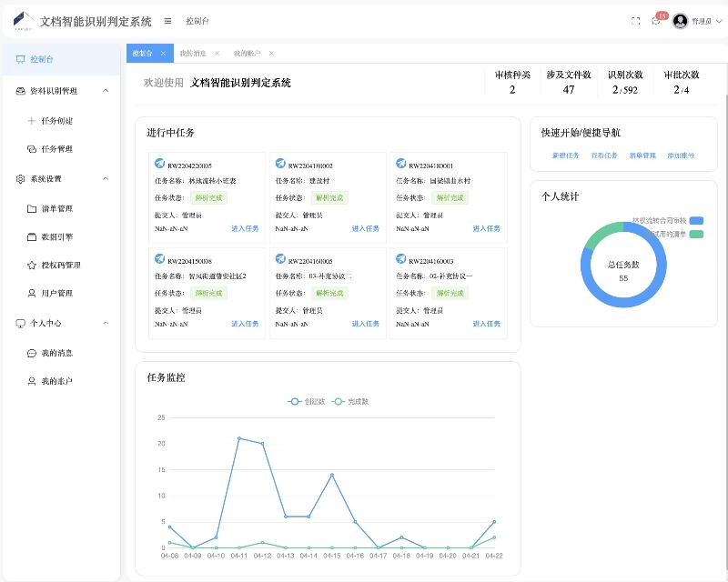The height and width of the screenshot is (582, 728).
Task: Collapse the 系统设置 sidebar section
Action: pyautogui.click(x=106, y=179)
